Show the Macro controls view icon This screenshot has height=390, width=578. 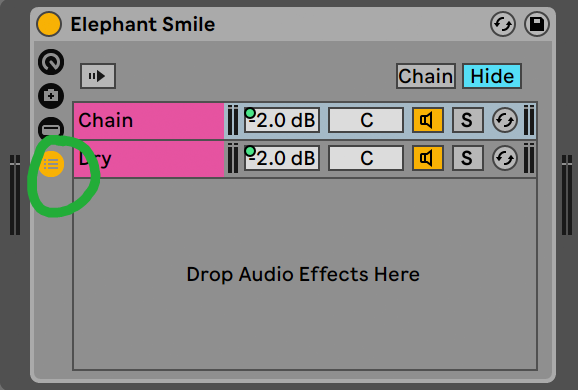coord(51,62)
